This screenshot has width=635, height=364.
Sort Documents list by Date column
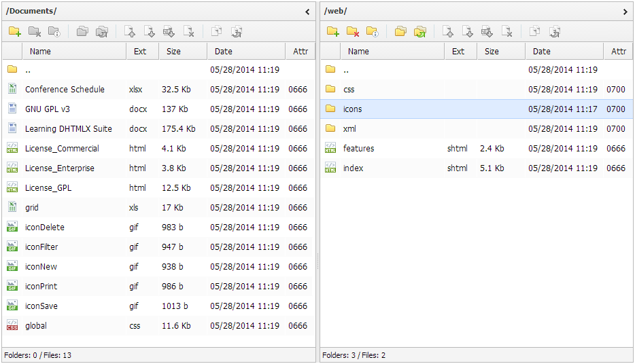[246, 52]
